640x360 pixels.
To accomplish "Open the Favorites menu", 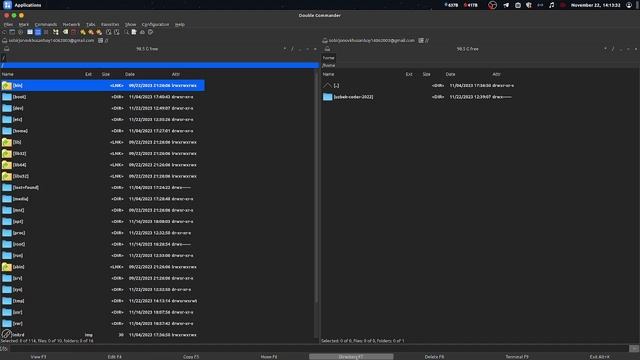I will [110, 24].
